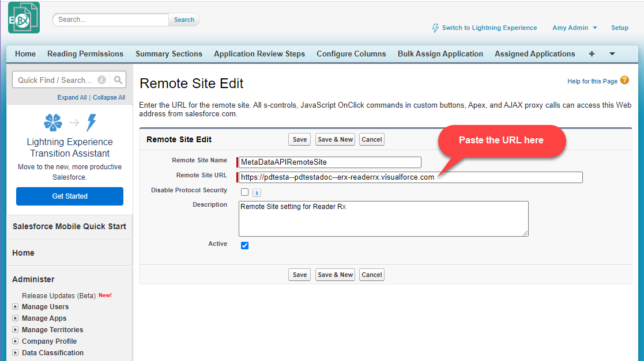Screen dimensions: 644x361
Task: Enable the Disable Protocol Security checkbox
Action: click(245, 192)
